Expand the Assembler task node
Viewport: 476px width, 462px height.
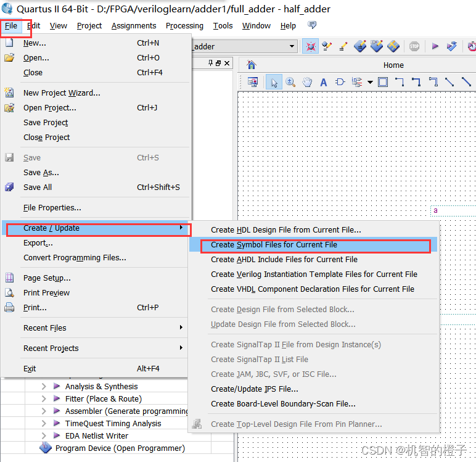pos(44,411)
